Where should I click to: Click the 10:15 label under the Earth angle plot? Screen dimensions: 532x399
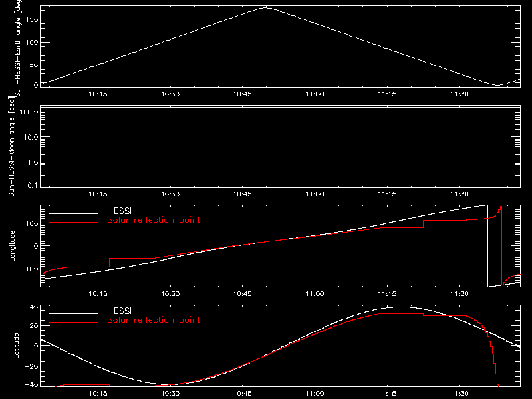98,94
